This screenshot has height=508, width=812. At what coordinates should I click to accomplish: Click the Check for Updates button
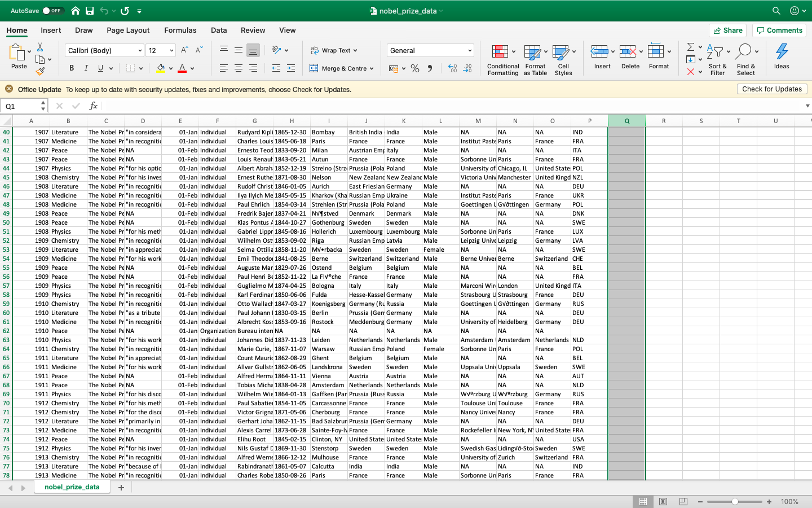click(x=772, y=89)
